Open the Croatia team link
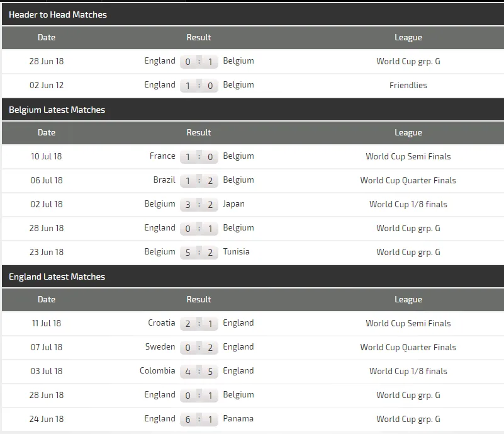Viewport: 504px width, 434px height. coord(162,323)
